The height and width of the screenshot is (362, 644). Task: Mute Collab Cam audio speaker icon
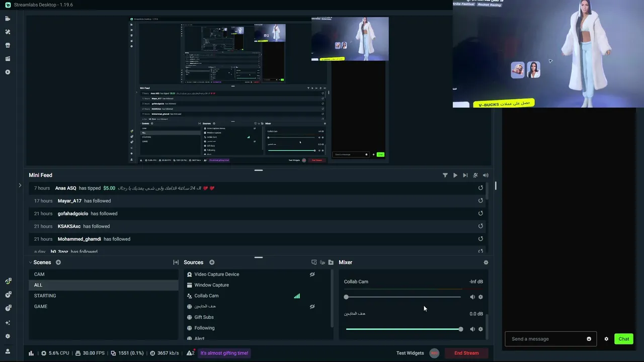click(472, 297)
